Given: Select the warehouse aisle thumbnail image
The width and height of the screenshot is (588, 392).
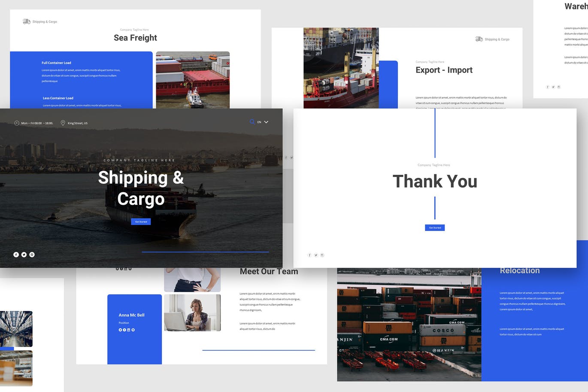Looking at the screenshot, I should [16, 328].
